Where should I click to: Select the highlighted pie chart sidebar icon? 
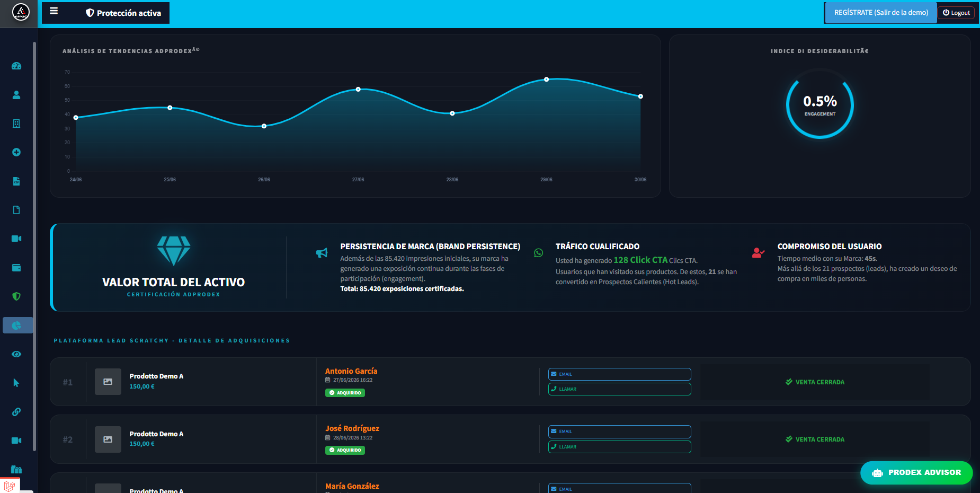17,325
